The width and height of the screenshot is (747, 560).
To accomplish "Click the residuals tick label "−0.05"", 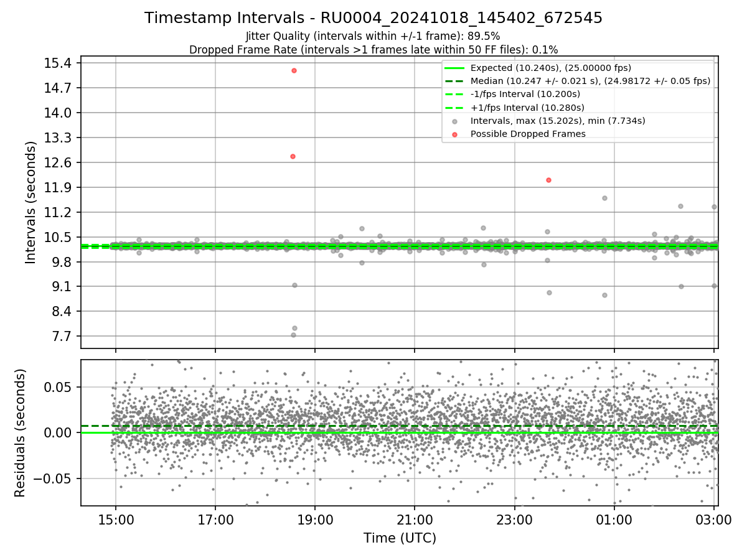I will [x=54, y=478].
